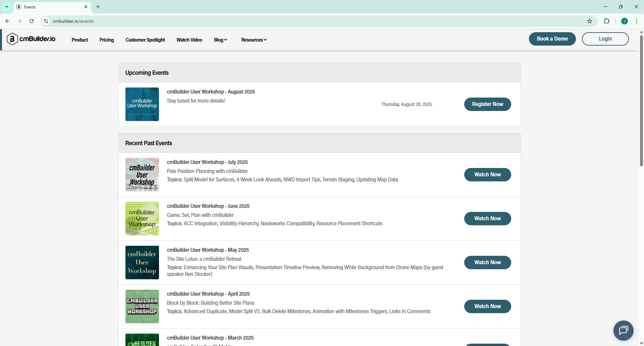Click the Recent Past Events heading
The height and width of the screenshot is (346, 644).
coord(149,143)
